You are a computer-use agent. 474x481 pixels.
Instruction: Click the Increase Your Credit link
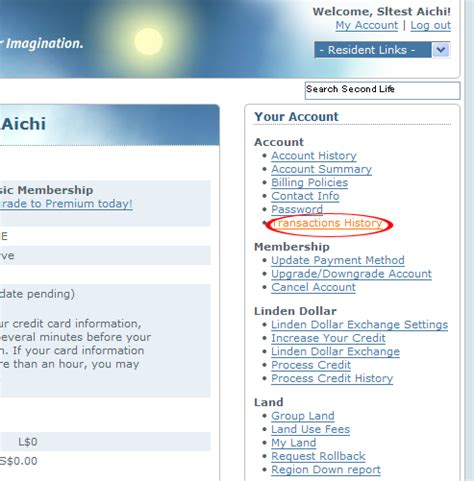pos(328,338)
